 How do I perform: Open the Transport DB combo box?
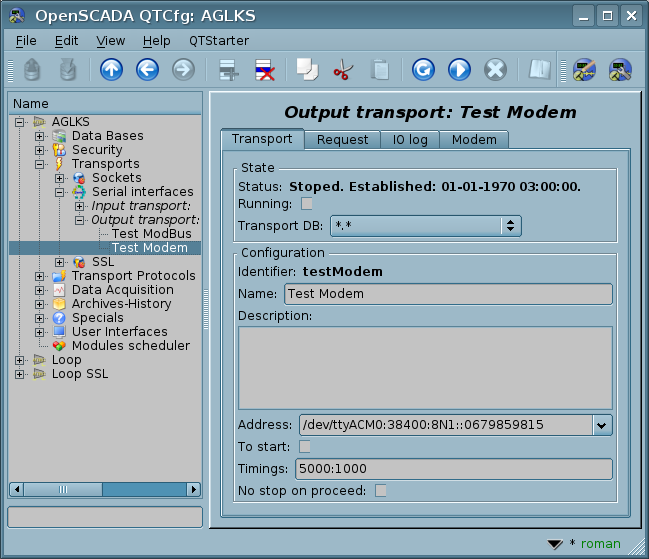[425, 226]
